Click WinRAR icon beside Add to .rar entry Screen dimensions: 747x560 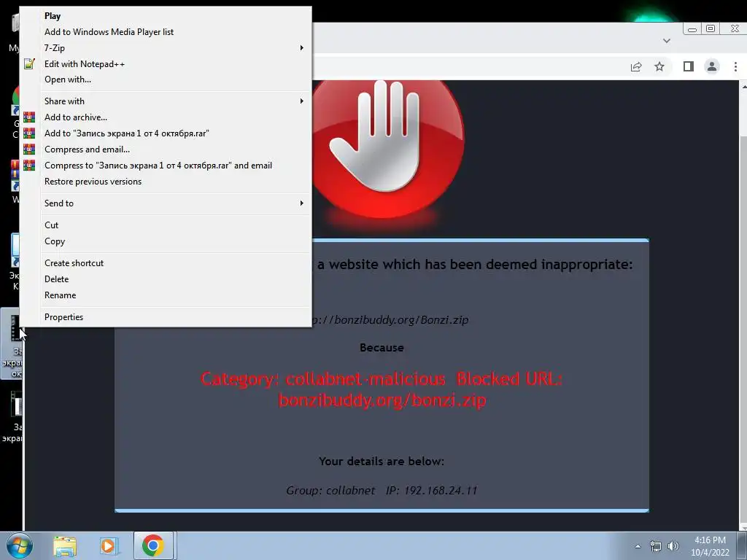[x=29, y=133]
